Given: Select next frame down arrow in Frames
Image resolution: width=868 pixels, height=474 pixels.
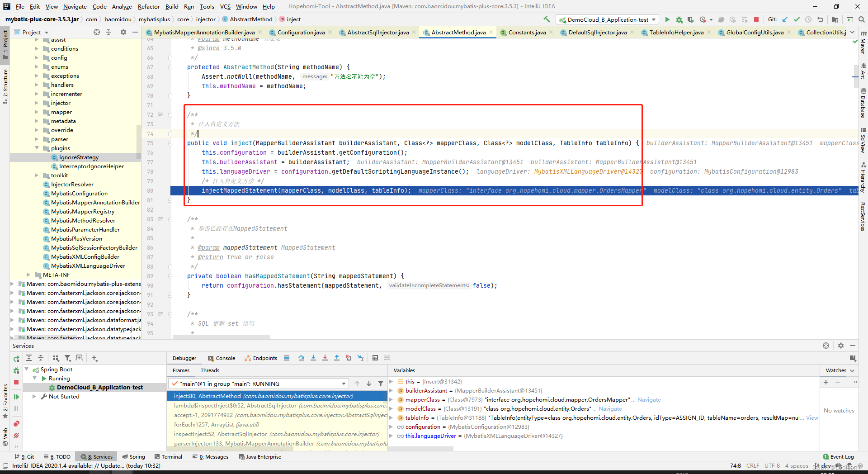Looking at the screenshot, I should [x=369, y=384].
